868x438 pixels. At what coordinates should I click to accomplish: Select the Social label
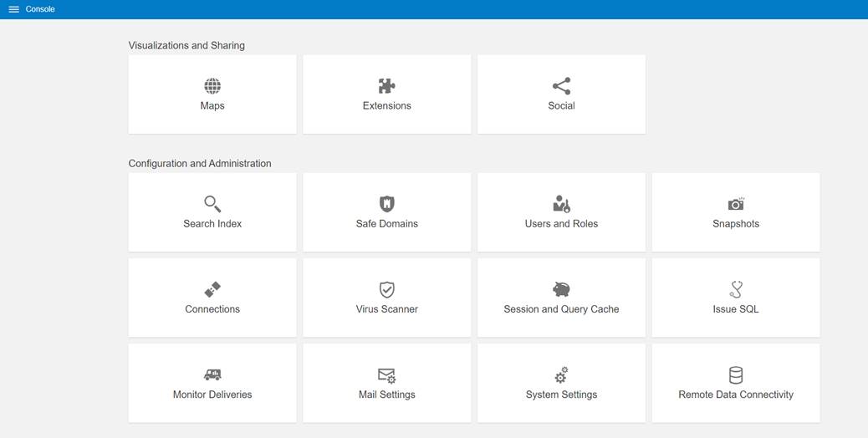point(561,105)
